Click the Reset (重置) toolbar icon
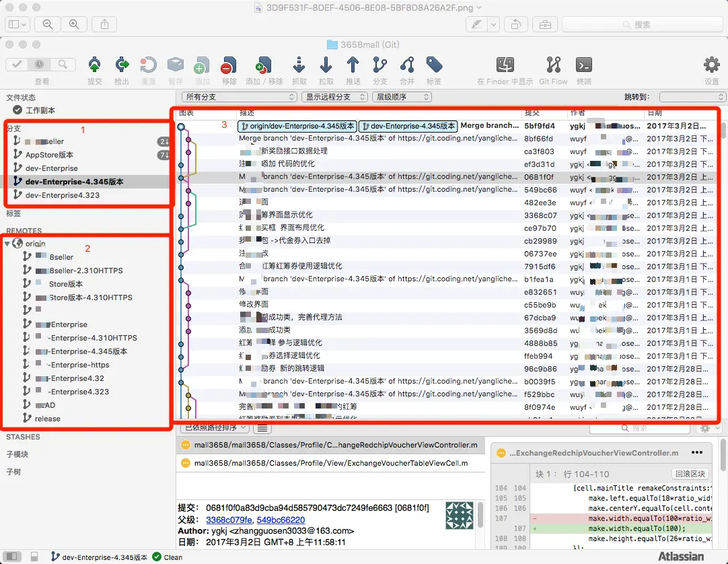Image resolution: width=728 pixels, height=564 pixels. point(148,65)
